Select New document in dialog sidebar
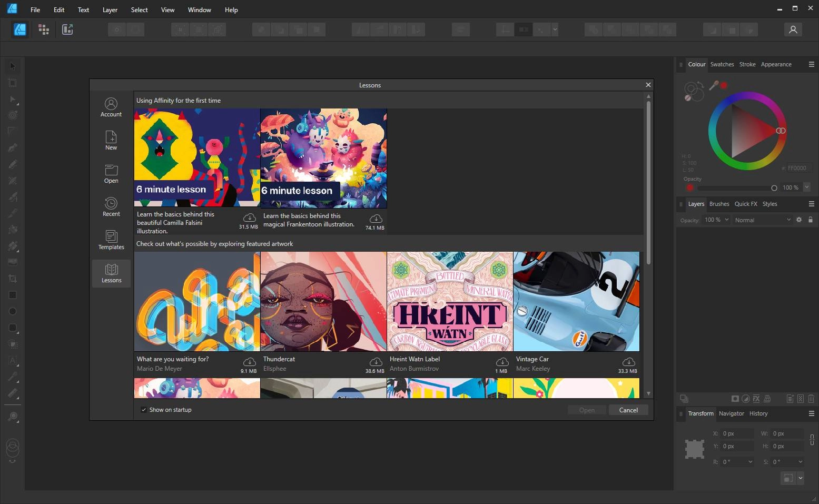819x504 pixels. click(111, 140)
